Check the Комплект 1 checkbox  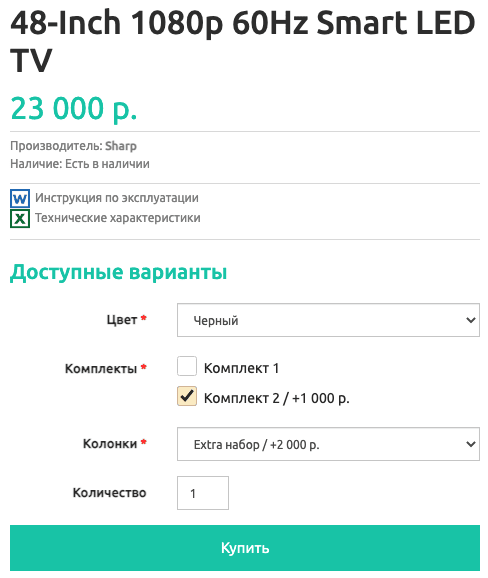point(187,366)
